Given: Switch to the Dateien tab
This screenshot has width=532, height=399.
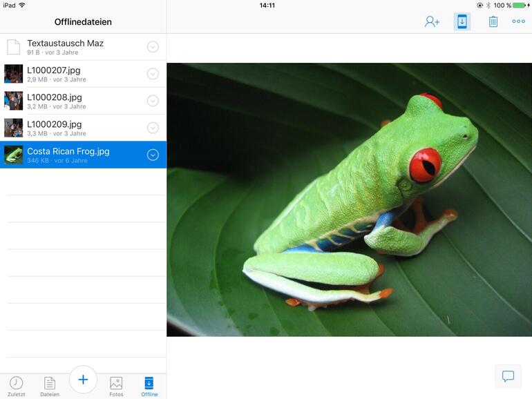Looking at the screenshot, I should (x=50, y=386).
